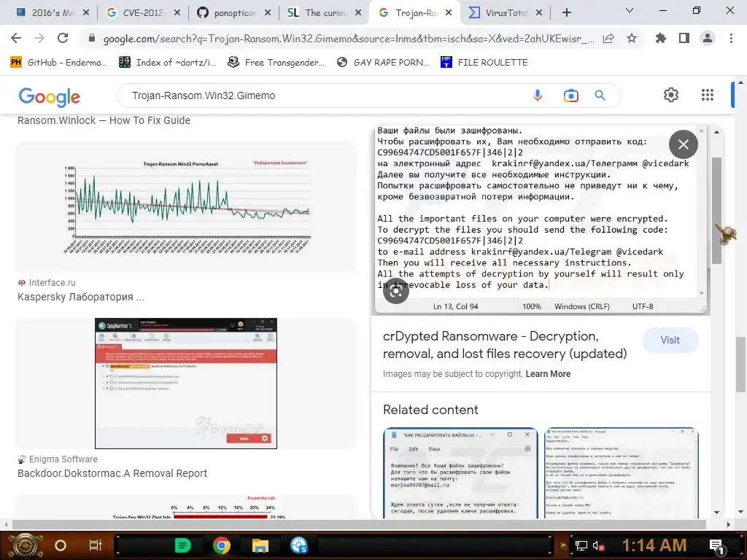Screen dimensions: 747x560
Task: Open the first related content thumbnail
Action: point(461,472)
